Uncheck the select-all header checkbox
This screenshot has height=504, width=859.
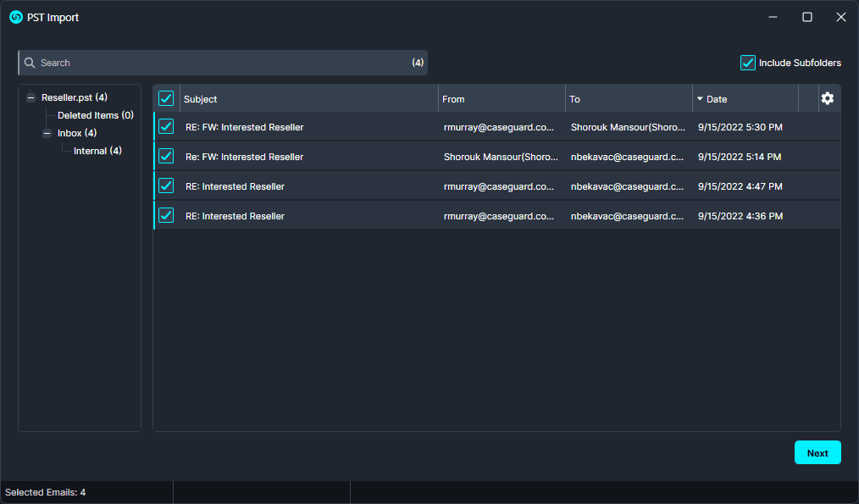click(x=166, y=98)
